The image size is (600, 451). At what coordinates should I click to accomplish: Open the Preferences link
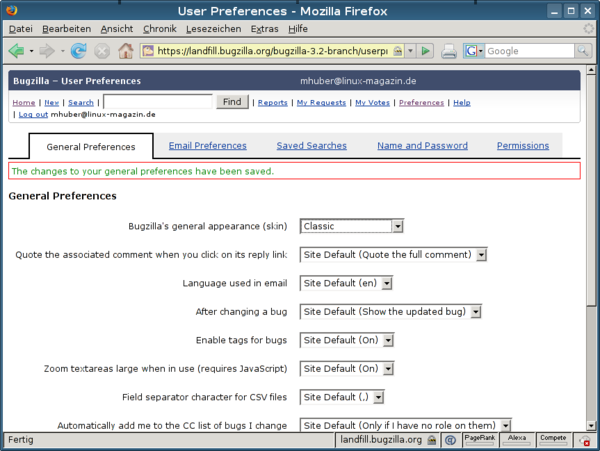pos(422,103)
